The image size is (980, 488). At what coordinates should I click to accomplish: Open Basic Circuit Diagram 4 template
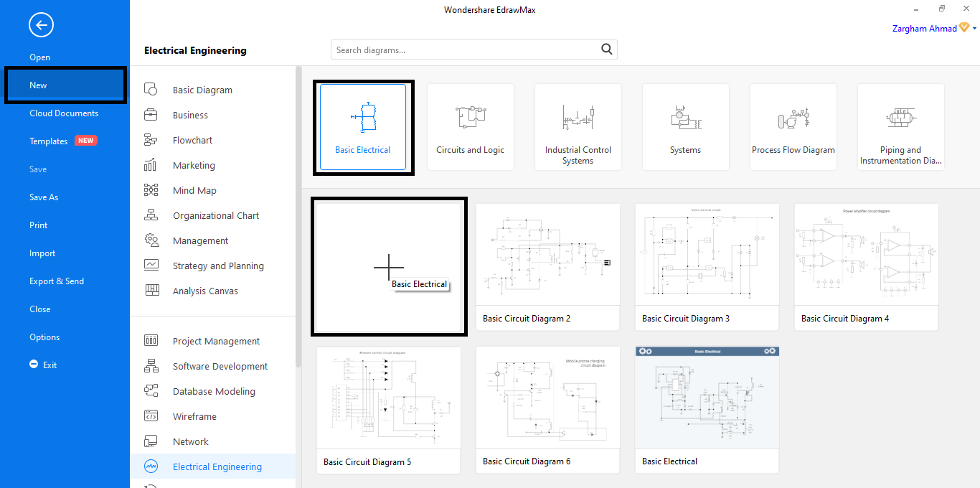coord(867,267)
